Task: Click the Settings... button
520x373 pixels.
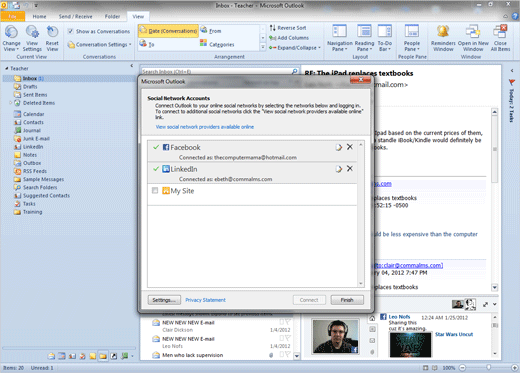Action: pyautogui.click(x=164, y=300)
